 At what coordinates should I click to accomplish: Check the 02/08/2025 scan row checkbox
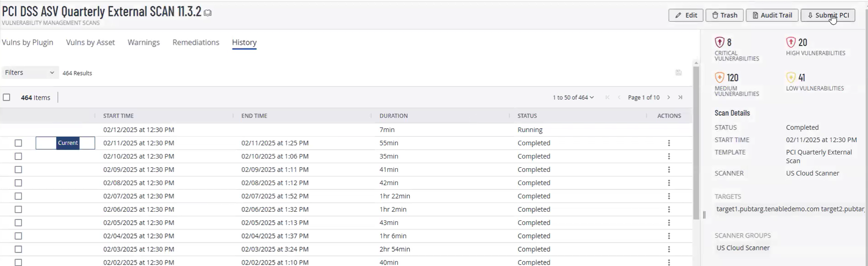coord(18,183)
